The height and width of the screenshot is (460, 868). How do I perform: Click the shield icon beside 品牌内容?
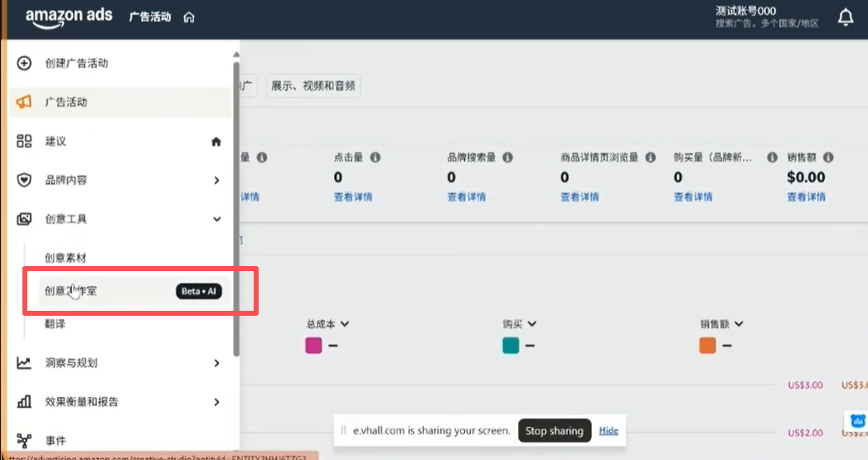24,180
